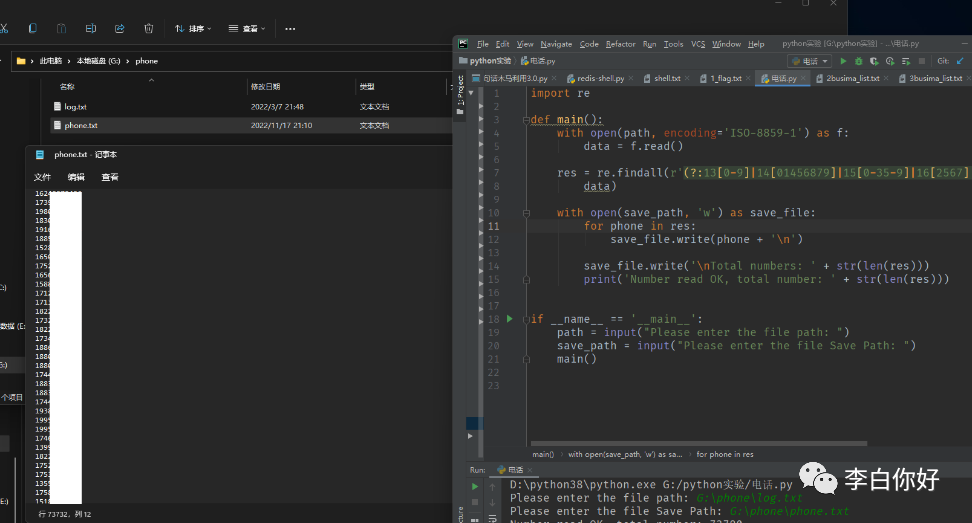This screenshot has width=972, height=523.
Task: Click the Rename icon in Explorer toolbar
Action: (91, 29)
